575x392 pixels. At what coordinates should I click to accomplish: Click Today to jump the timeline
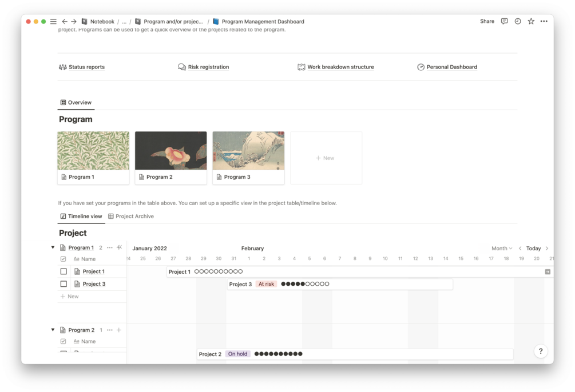pyautogui.click(x=533, y=248)
